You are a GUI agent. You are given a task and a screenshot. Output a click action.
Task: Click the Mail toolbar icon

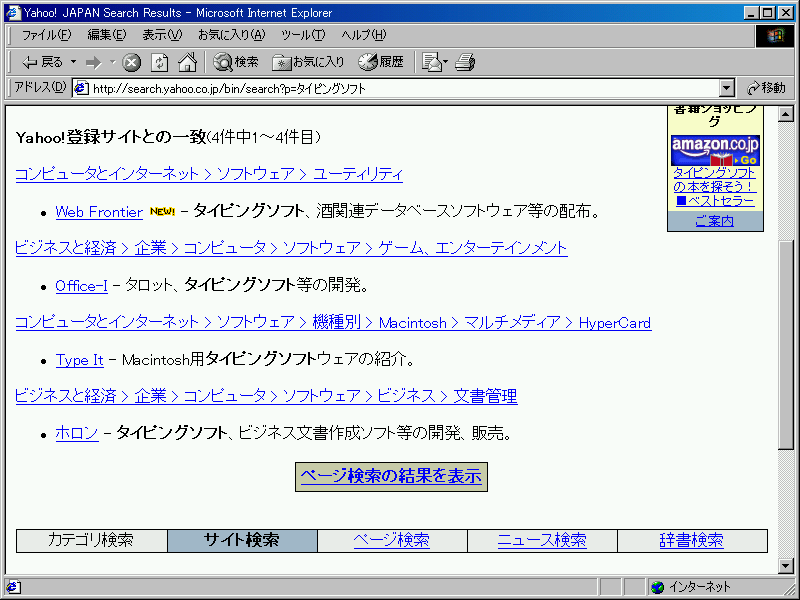point(432,62)
